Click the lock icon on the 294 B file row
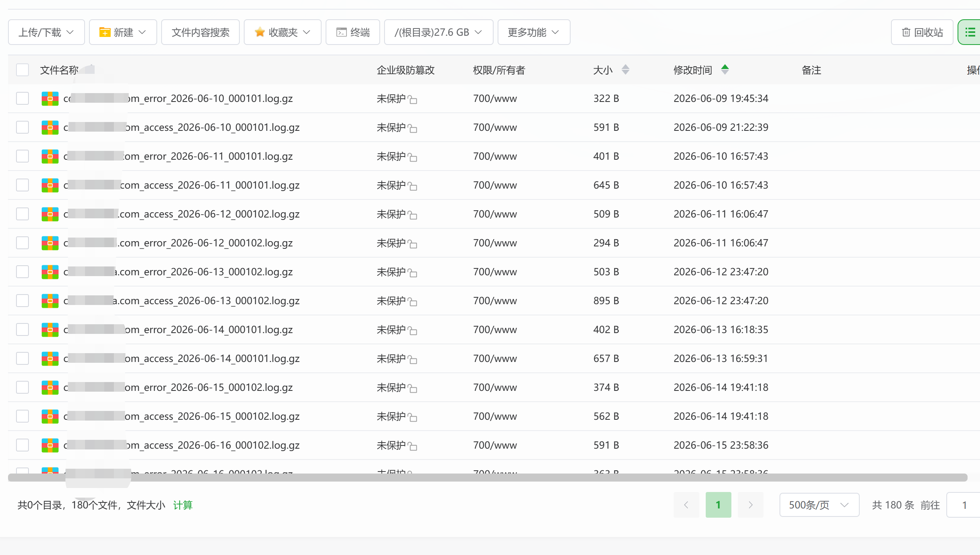Image resolution: width=980 pixels, height=555 pixels. (413, 244)
